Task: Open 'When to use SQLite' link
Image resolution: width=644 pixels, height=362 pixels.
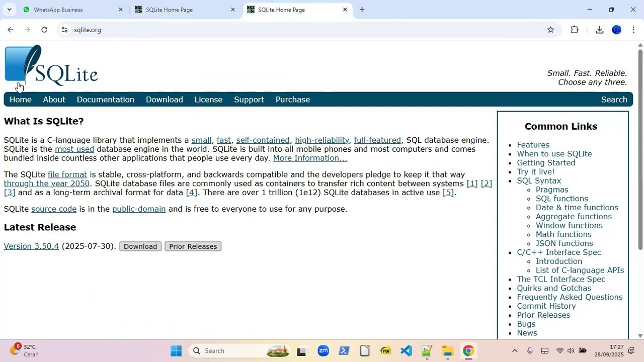Action: pos(554,154)
